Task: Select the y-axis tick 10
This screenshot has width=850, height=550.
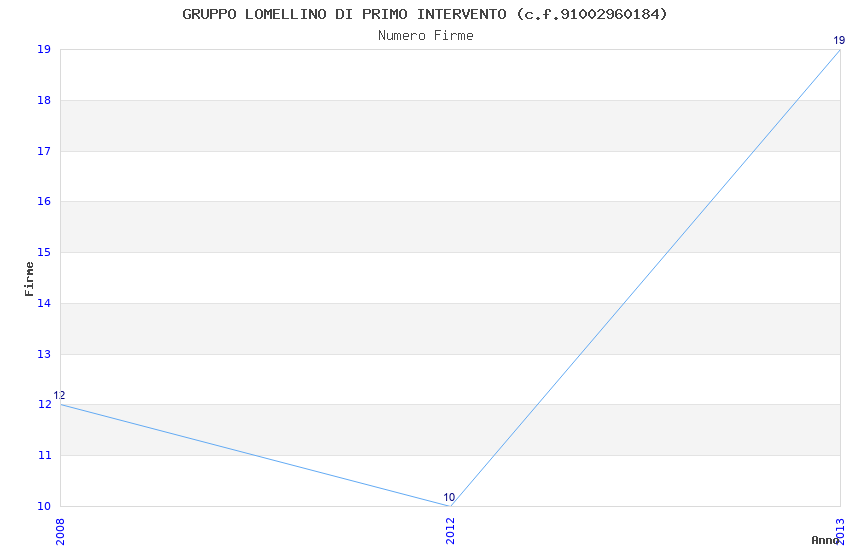Action: coord(44,507)
